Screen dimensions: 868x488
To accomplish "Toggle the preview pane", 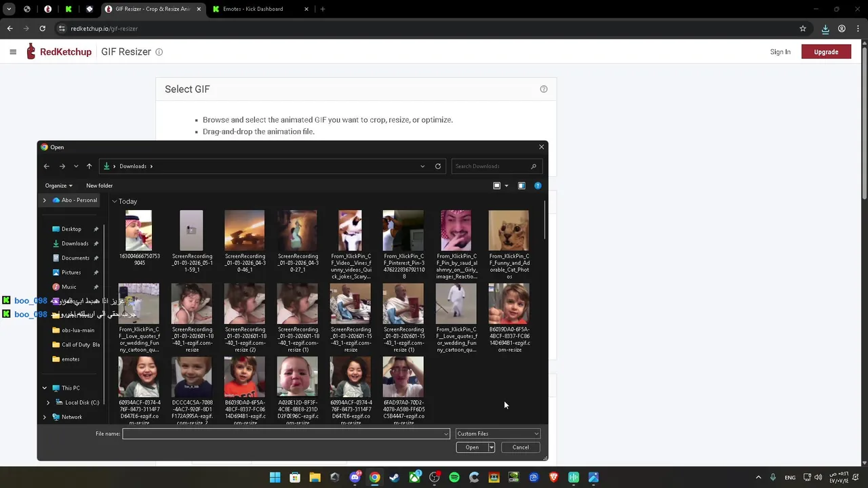I will point(521,186).
